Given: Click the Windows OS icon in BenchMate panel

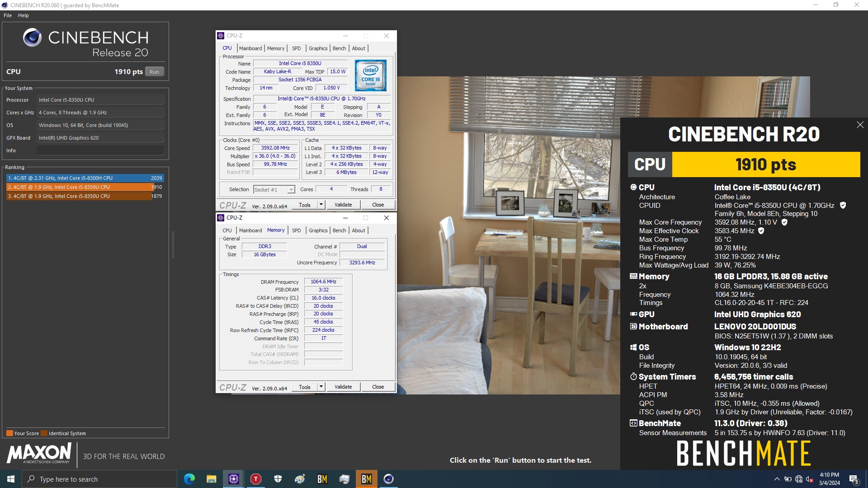Looking at the screenshot, I should tap(633, 347).
